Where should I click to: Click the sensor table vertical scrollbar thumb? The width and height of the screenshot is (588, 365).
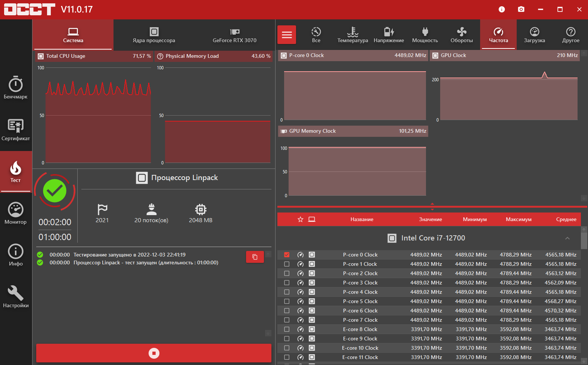click(584, 240)
